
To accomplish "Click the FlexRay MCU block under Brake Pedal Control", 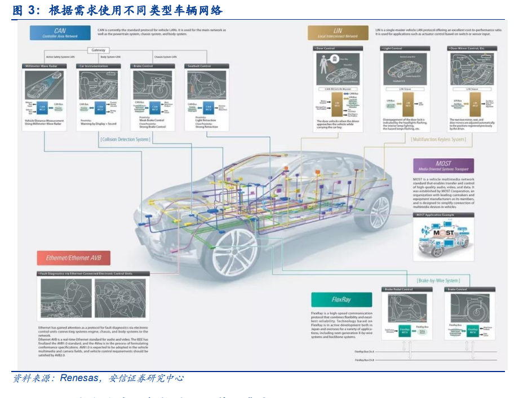I will 405,331.
